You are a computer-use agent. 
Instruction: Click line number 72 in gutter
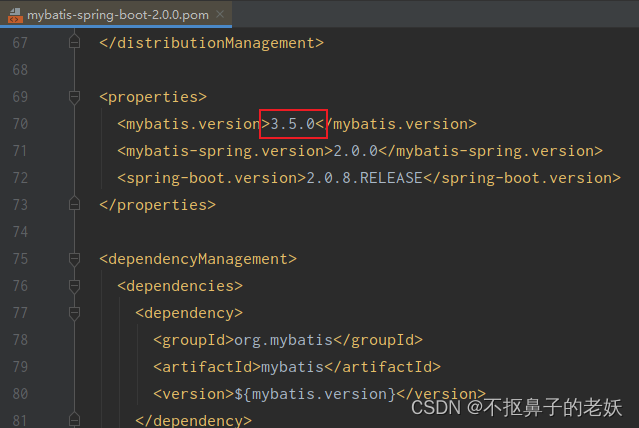point(20,178)
